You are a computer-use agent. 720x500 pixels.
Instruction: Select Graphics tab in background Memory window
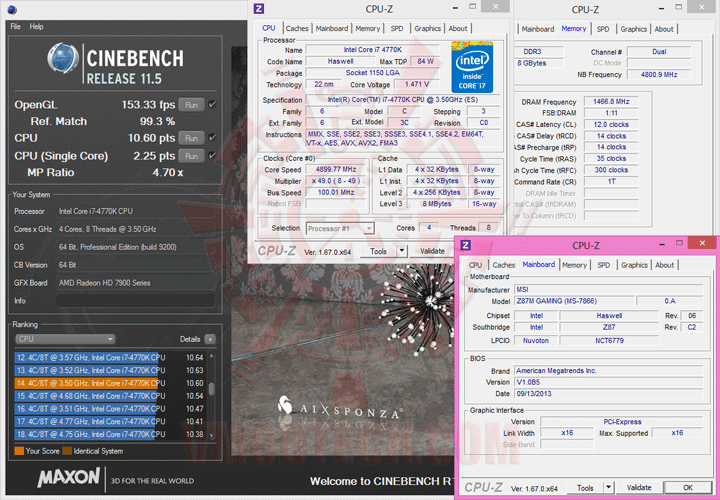(633, 29)
